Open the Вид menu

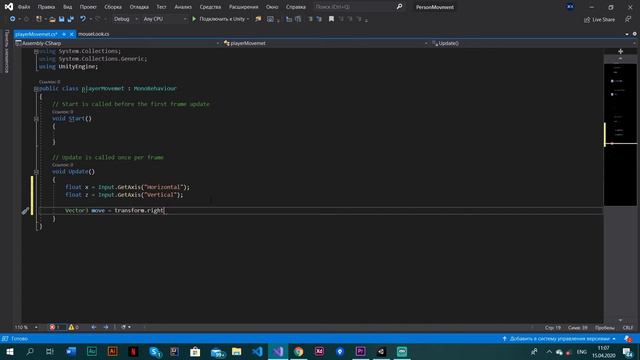[67, 7]
